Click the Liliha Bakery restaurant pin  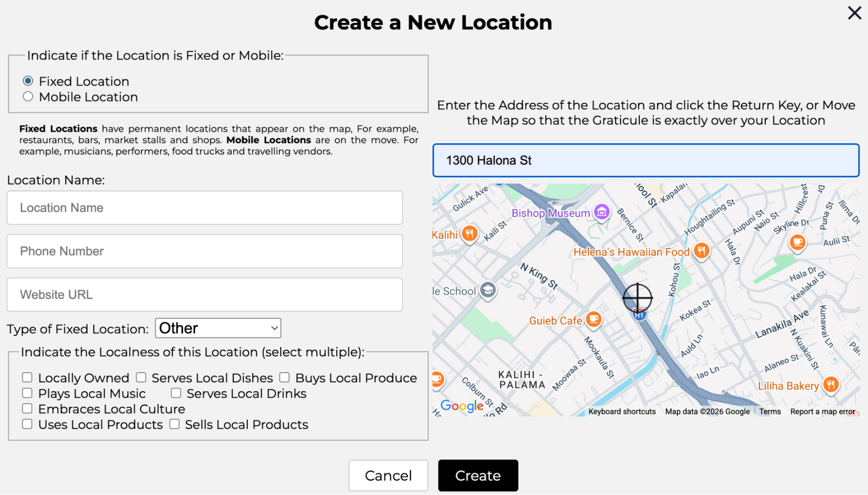[x=831, y=384]
